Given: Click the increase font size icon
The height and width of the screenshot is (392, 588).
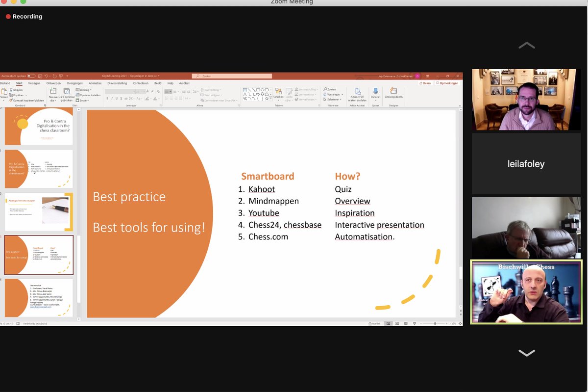Looking at the screenshot, I should (148, 91).
